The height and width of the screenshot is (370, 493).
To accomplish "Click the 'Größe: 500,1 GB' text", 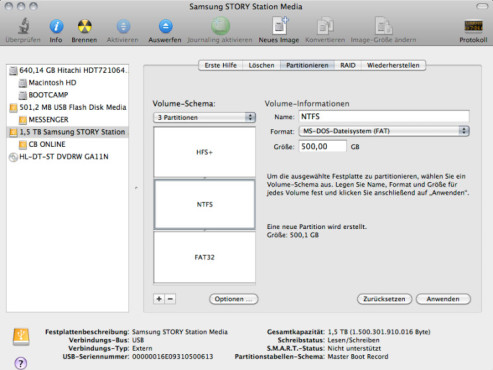I will pos(293,235).
